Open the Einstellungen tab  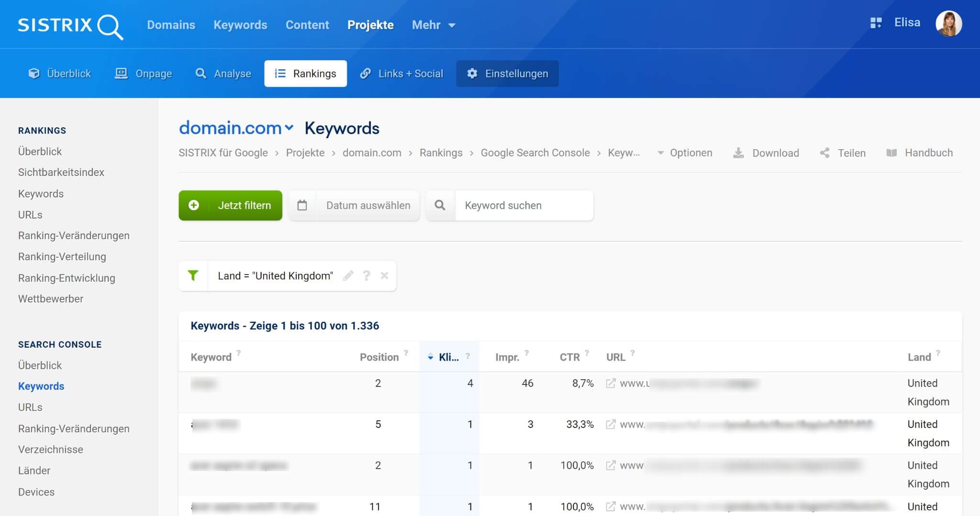[507, 74]
